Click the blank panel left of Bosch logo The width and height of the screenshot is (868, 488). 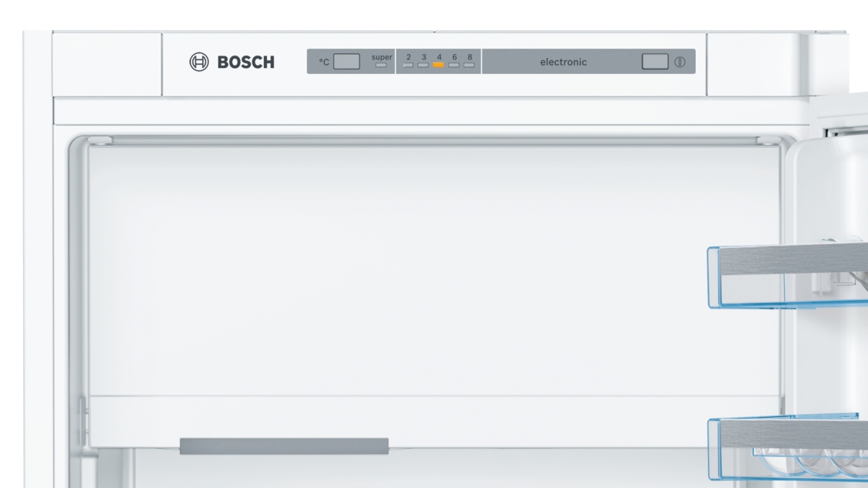(107, 64)
